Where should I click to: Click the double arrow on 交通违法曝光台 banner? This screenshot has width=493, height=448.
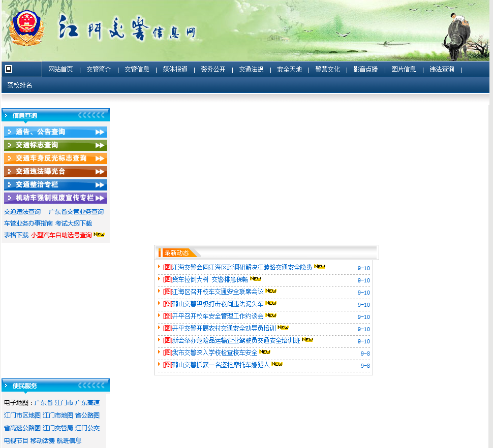(100, 172)
